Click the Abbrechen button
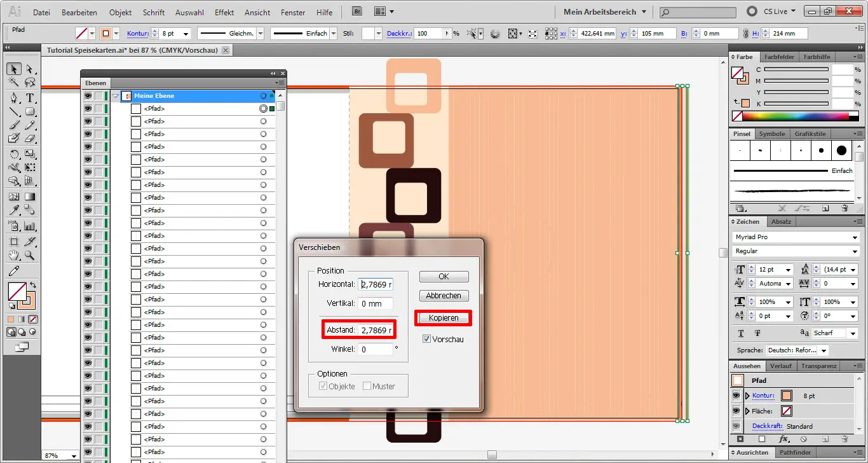Screen dimensions: 868x463 443,295
